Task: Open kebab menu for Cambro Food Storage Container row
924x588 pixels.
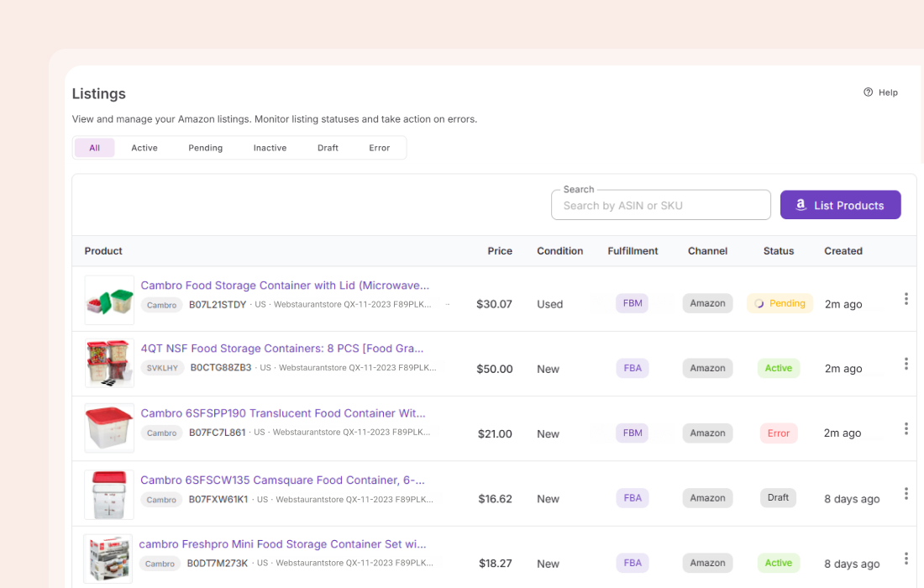Action: click(906, 299)
